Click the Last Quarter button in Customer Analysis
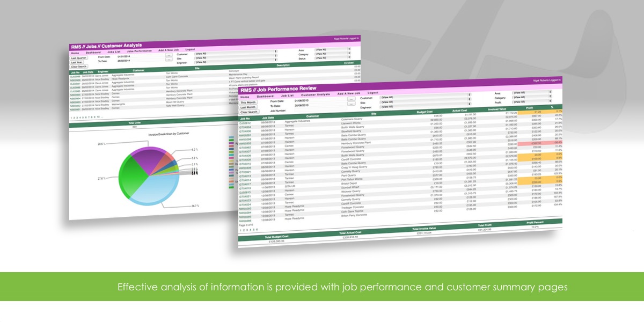This screenshot has height=322, width=644. [79, 57]
